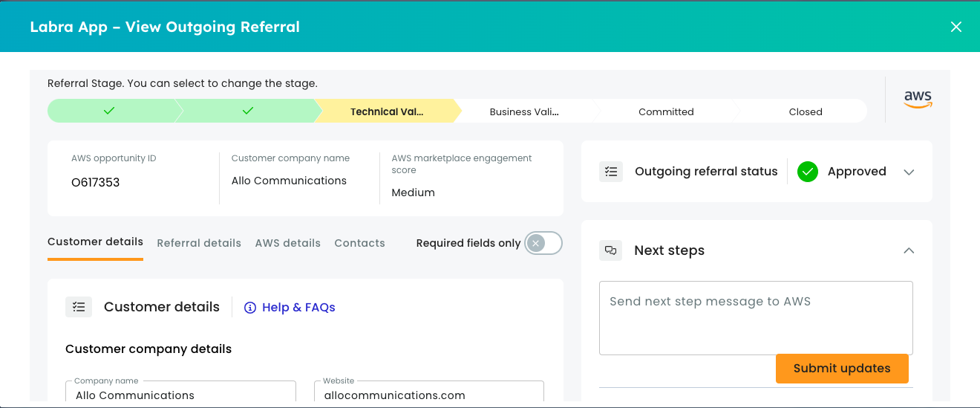The height and width of the screenshot is (408, 980).
Task: Close the View Outgoing Referral dialog
Action: tap(955, 27)
